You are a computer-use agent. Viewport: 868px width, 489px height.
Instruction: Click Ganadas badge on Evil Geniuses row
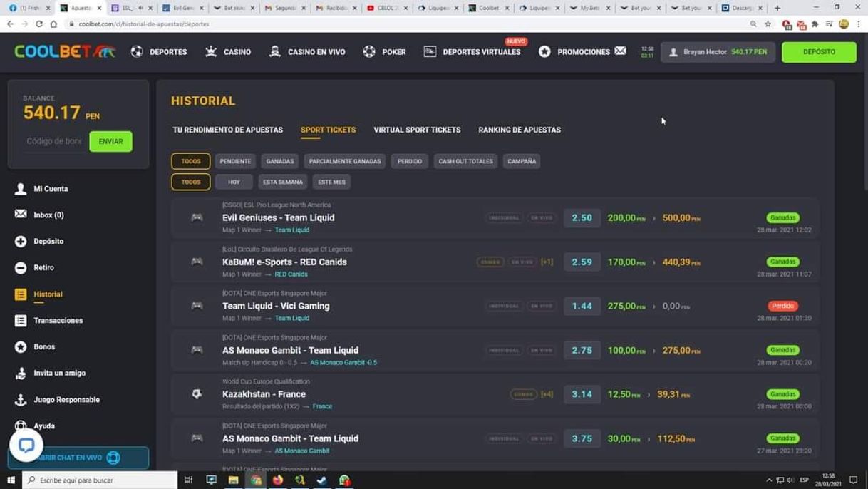tap(782, 217)
